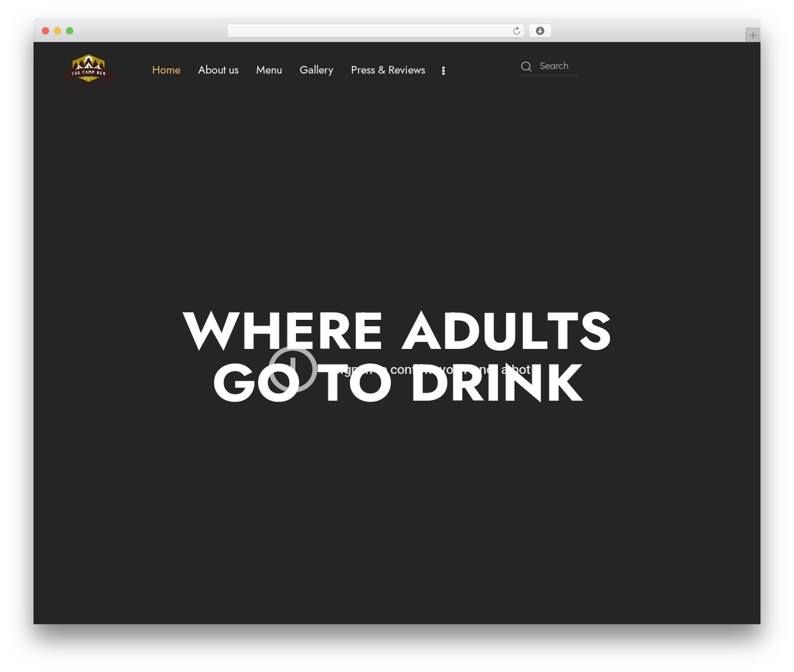
Task: Click the search magnifier icon
Action: [x=526, y=66]
